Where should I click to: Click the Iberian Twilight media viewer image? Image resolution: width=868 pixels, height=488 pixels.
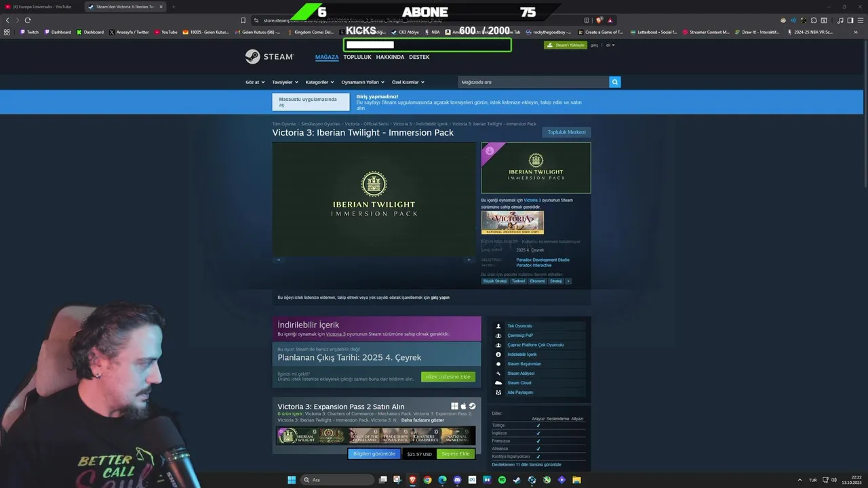click(374, 199)
